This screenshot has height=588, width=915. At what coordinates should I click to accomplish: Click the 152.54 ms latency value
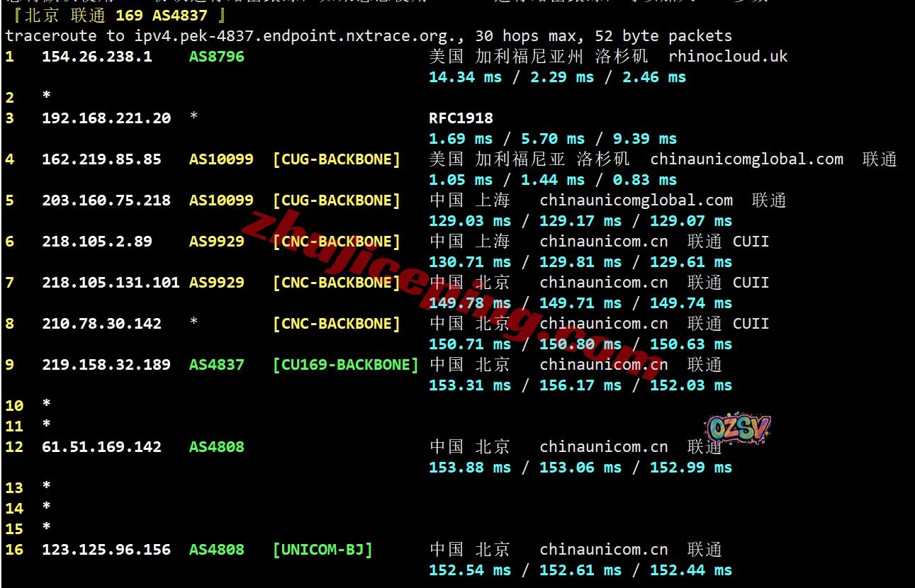point(470,570)
